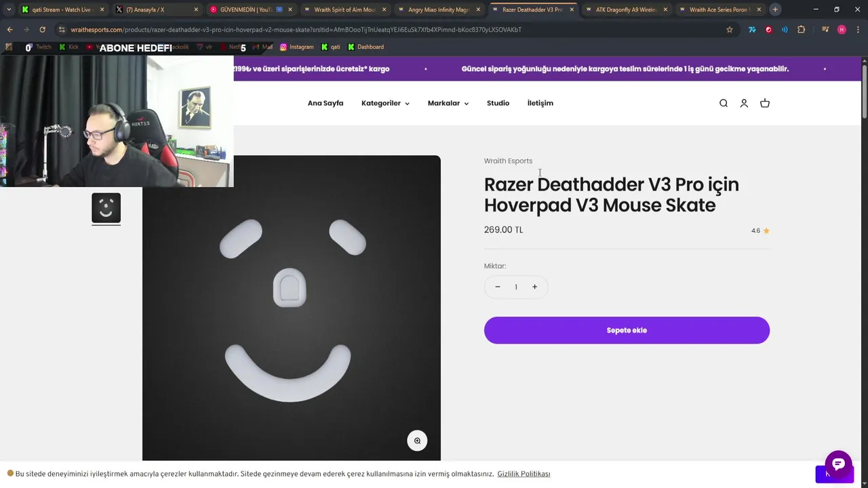Close the 'Anasayfa / X' tab
This screenshot has width=868, height=488.
pos(196,9)
